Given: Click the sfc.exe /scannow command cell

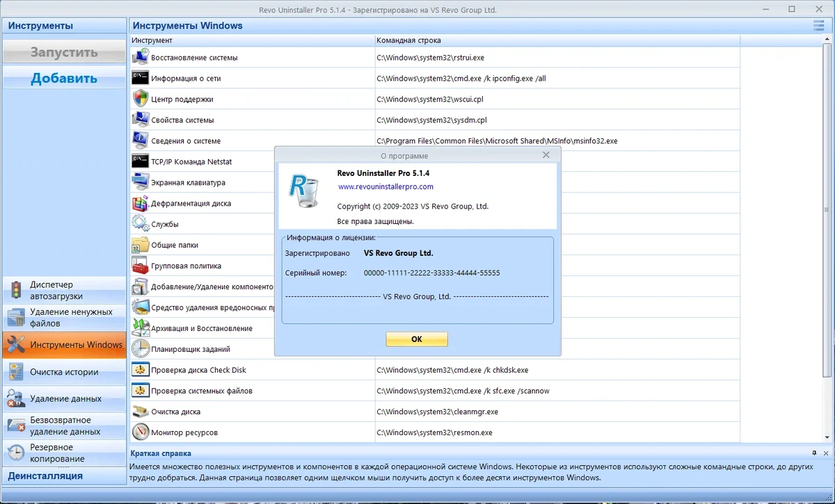Looking at the screenshot, I should [x=557, y=391].
